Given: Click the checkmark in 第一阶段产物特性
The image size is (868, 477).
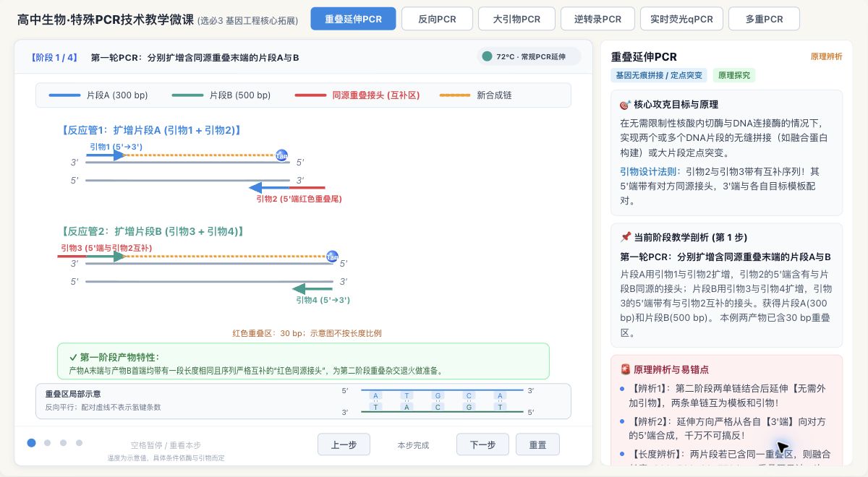Looking at the screenshot, I should [x=73, y=357].
